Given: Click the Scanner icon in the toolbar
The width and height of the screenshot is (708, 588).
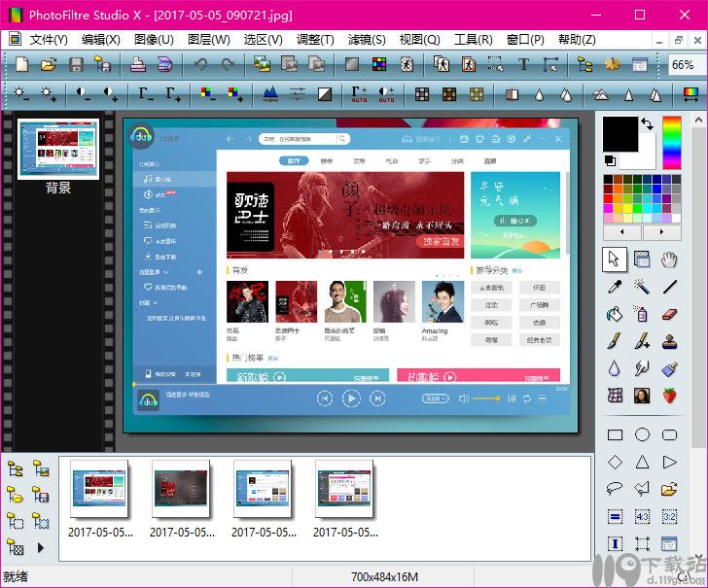Looking at the screenshot, I should [x=164, y=64].
